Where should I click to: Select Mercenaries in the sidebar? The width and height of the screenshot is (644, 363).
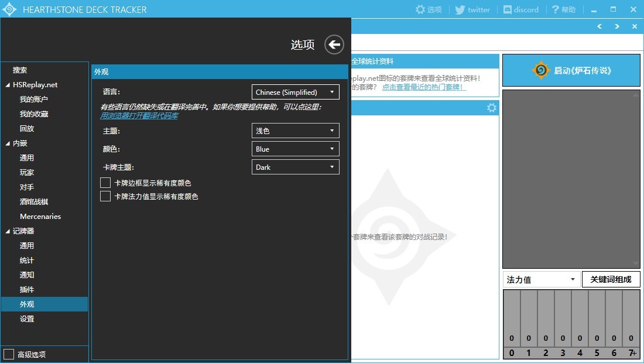[x=40, y=216]
